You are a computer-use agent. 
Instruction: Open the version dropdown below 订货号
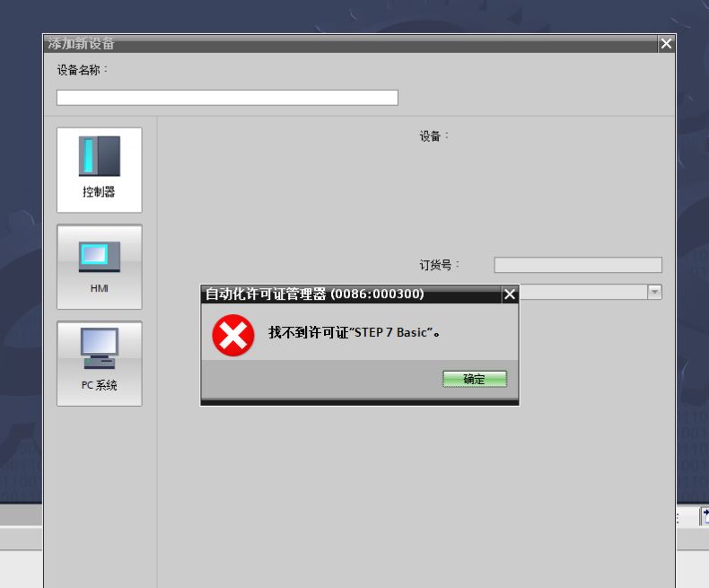point(654,292)
